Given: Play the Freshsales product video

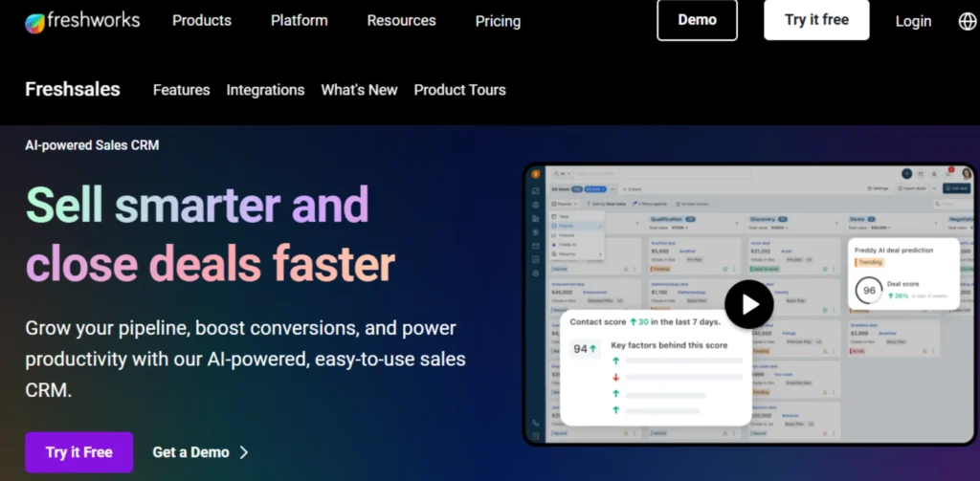Looking at the screenshot, I should (x=748, y=304).
